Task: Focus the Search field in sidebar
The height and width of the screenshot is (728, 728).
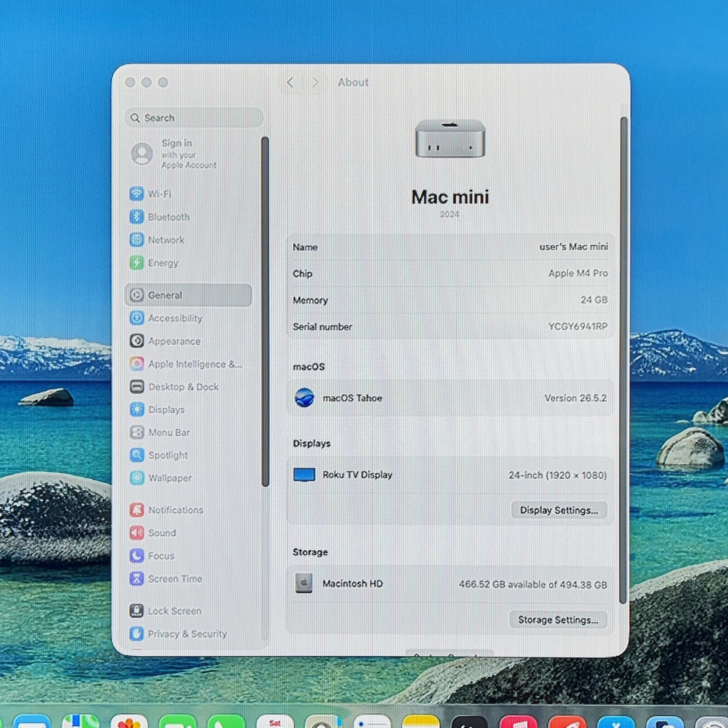Action: click(194, 118)
